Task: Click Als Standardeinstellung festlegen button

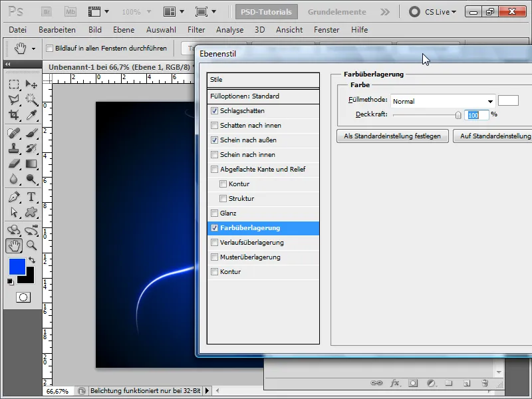Action: tap(392, 136)
